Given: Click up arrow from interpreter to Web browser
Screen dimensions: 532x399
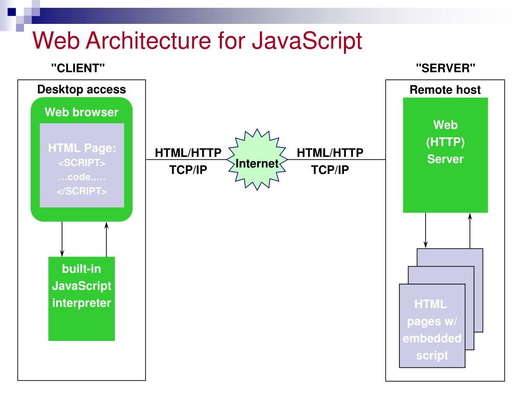Looking at the screenshot, I should click(x=106, y=239).
